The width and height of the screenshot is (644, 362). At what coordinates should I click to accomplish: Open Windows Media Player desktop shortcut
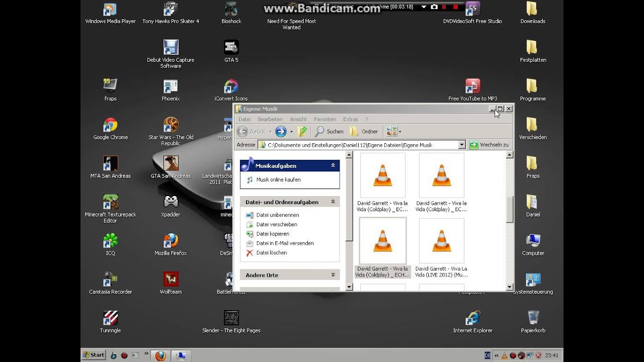point(110,13)
